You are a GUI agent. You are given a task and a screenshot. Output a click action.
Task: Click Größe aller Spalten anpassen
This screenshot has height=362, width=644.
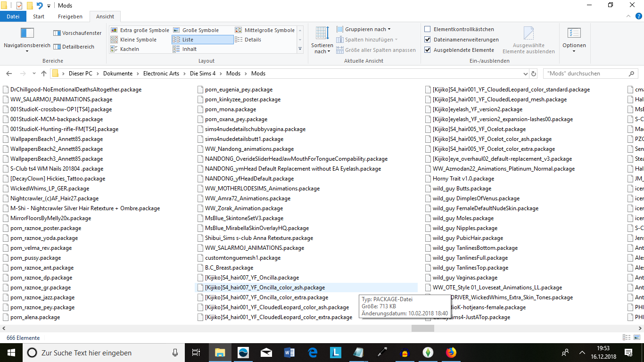pyautogui.click(x=376, y=50)
